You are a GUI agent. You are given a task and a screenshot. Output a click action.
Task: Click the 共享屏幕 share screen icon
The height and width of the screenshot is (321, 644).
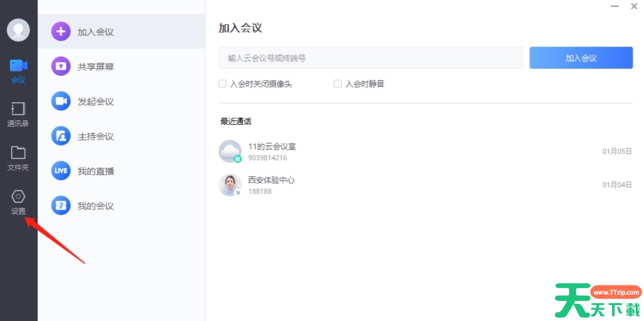click(61, 66)
